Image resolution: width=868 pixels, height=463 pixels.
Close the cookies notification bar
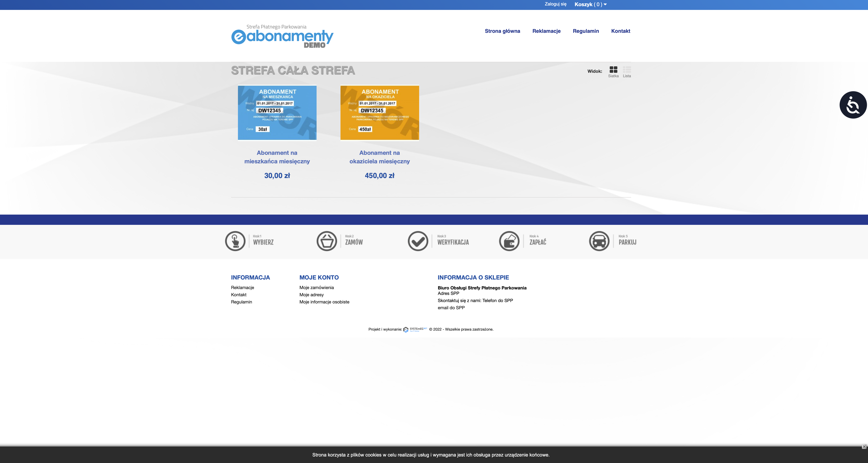click(x=864, y=446)
